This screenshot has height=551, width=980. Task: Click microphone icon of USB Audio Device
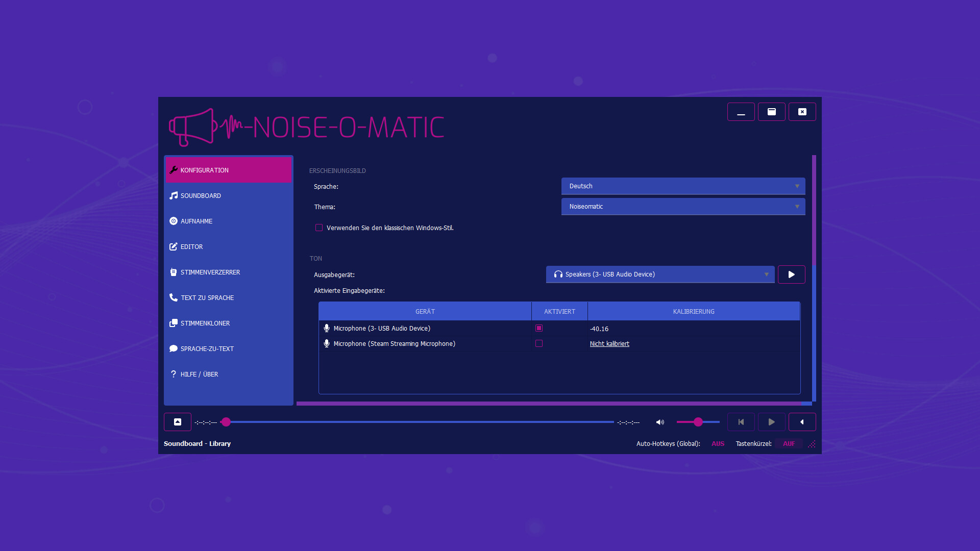point(327,328)
